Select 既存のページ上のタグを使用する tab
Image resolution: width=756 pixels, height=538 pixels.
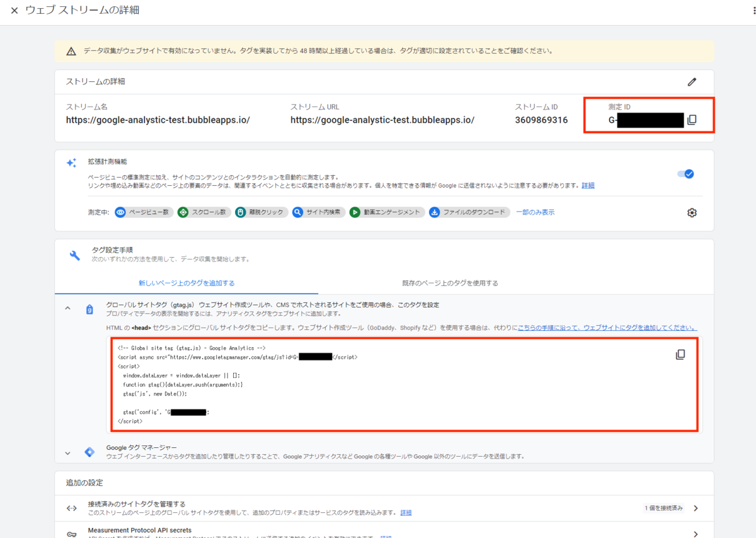(450, 283)
